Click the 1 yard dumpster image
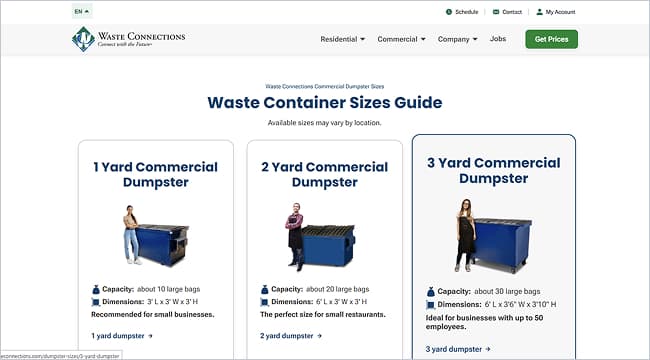The height and width of the screenshot is (360, 650). click(x=156, y=236)
